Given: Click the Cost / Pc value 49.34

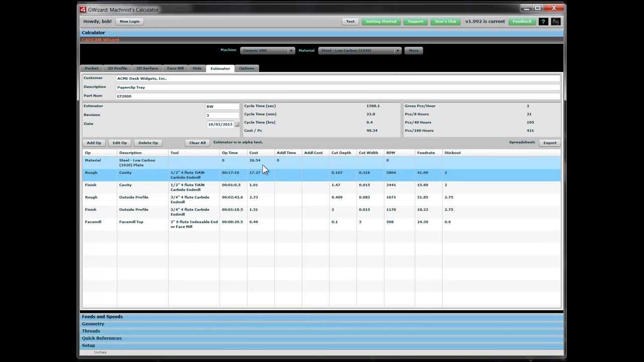Looking at the screenshot, I should coord(372,131).
